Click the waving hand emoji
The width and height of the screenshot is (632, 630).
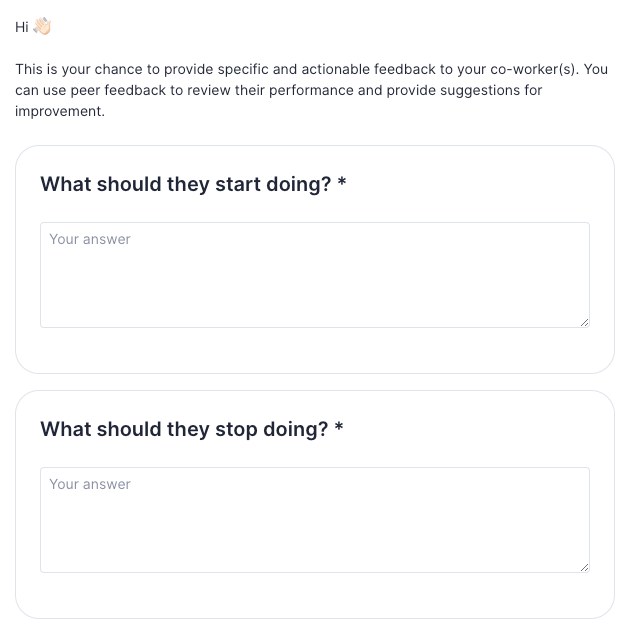click(x=42, y=28)
